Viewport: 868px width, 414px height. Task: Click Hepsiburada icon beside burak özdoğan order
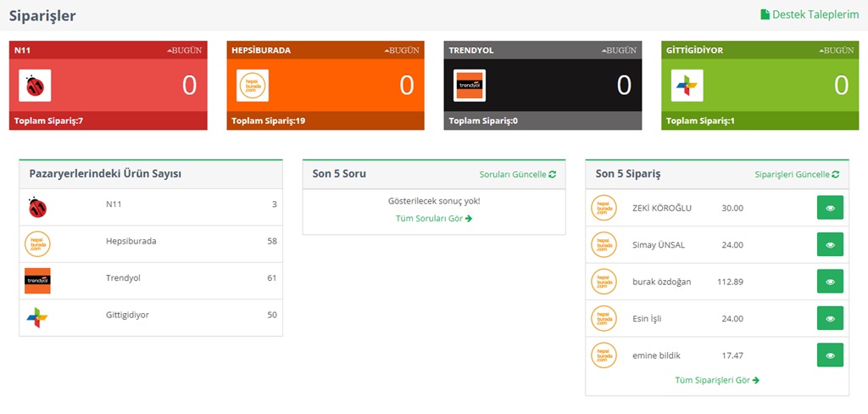[x=604, y=282]
